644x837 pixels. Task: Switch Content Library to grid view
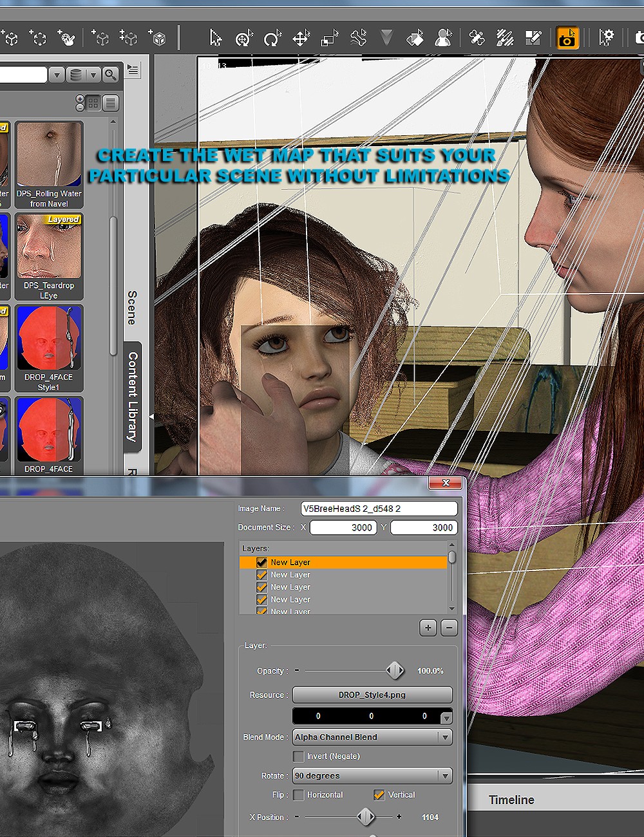pos(93,103)
